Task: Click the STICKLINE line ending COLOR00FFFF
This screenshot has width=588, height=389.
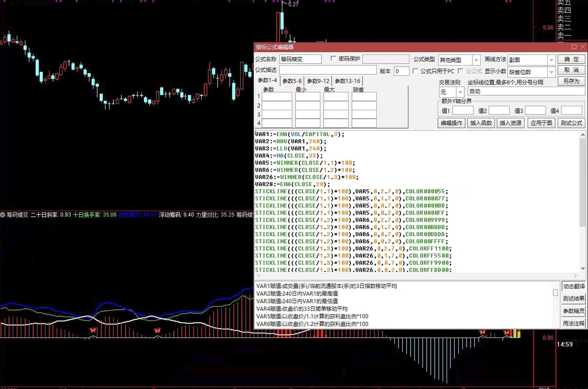Action: [x=351, y=241]
